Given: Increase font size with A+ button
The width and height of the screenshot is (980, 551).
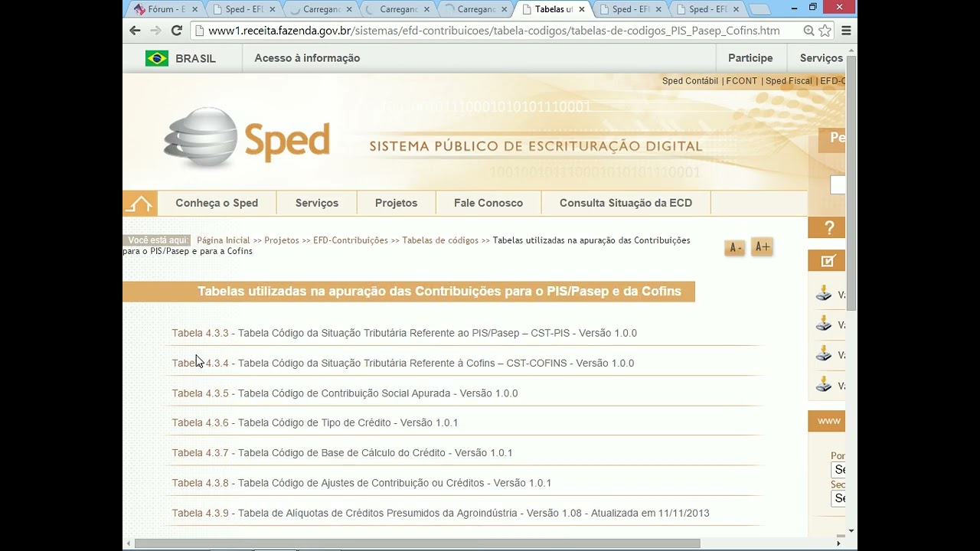Looking at the screenshot, I should (x=762, y=246).
